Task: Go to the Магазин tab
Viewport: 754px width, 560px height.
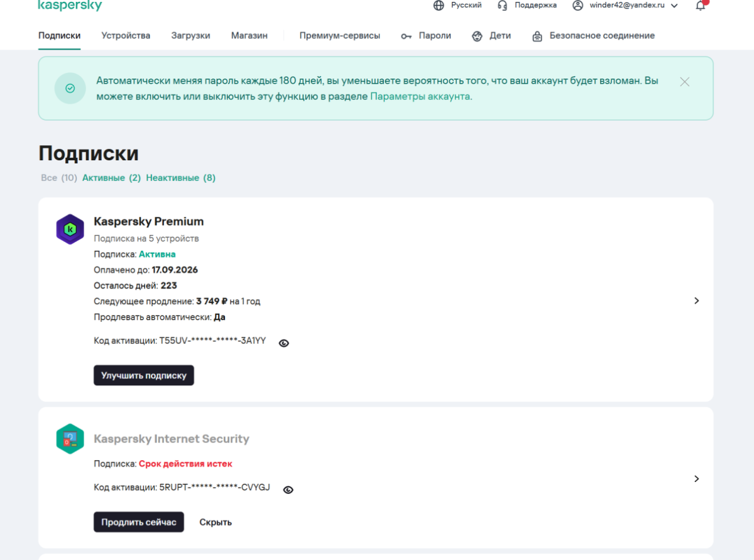Action: point(249,36)
